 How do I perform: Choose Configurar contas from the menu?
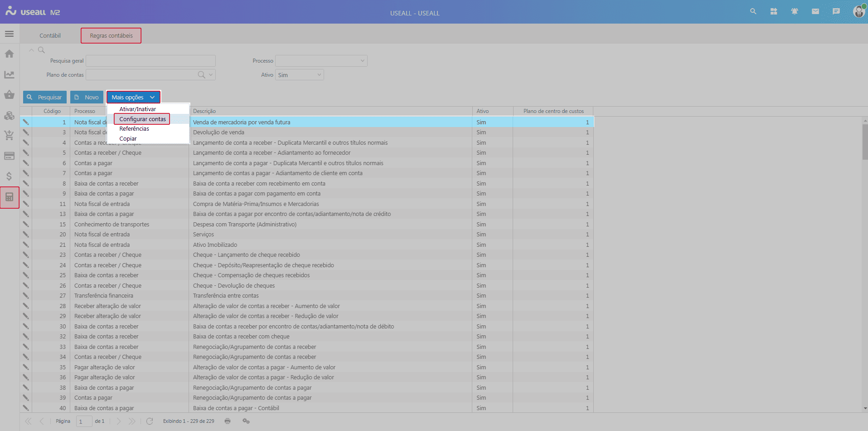[x=141, y=119]
